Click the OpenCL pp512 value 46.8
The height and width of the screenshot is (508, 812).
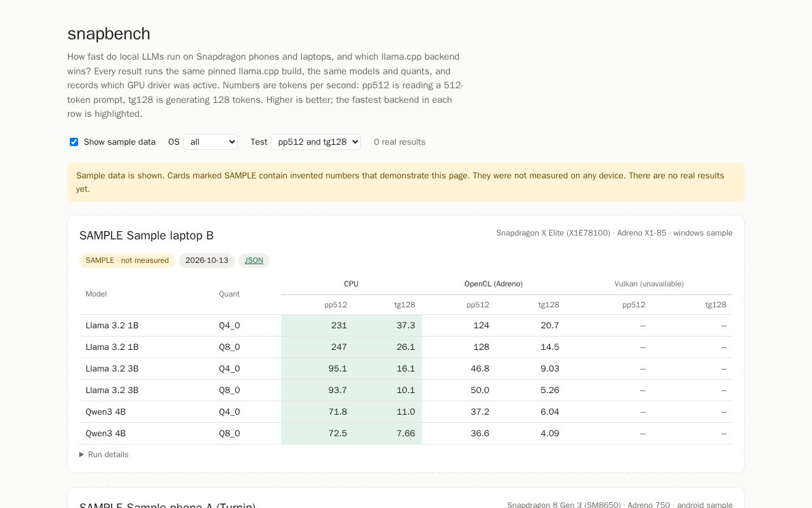coord(480,369)
